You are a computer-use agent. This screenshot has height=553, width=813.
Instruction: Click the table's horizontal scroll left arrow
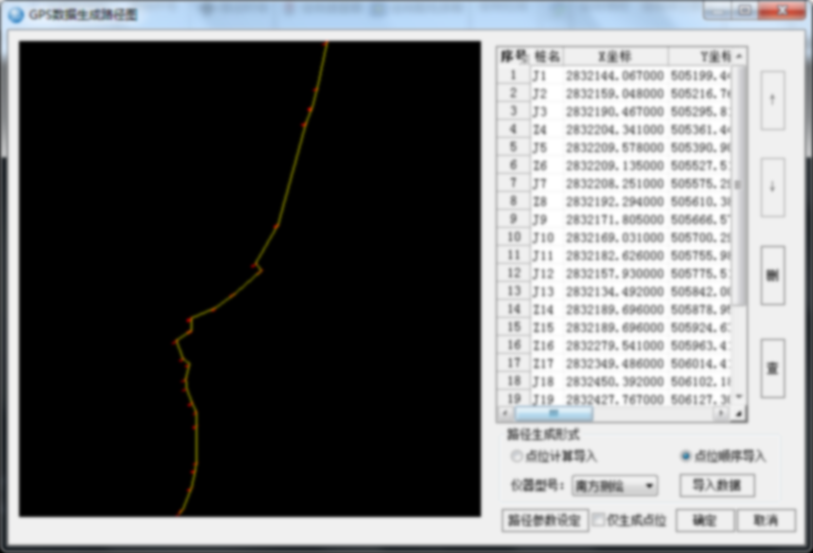(506, 413)
